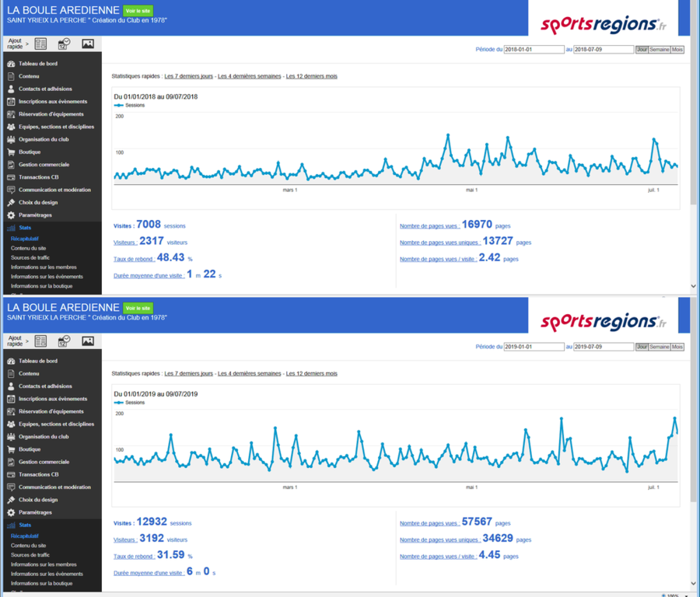Click Choix du design icon in 2018 sidebar

11,202
